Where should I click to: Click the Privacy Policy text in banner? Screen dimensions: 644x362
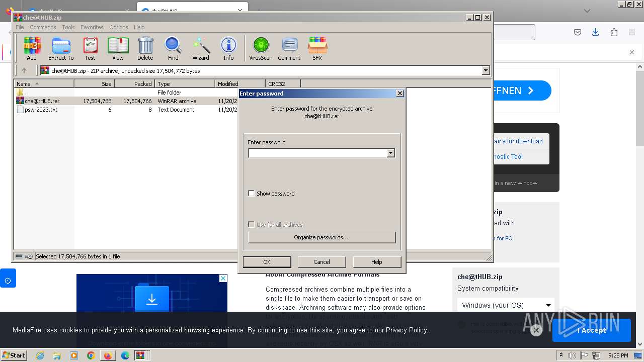[407, 330]
